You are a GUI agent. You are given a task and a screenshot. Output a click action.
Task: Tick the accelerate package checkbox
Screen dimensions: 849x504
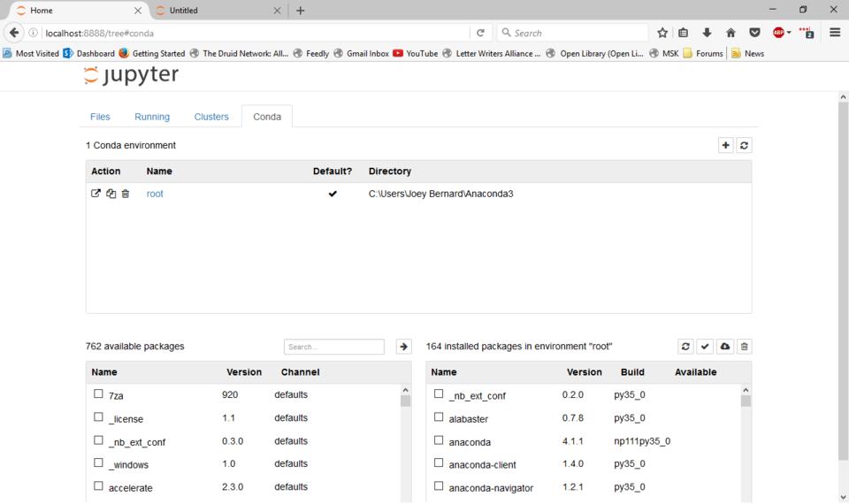pos(99,486)
